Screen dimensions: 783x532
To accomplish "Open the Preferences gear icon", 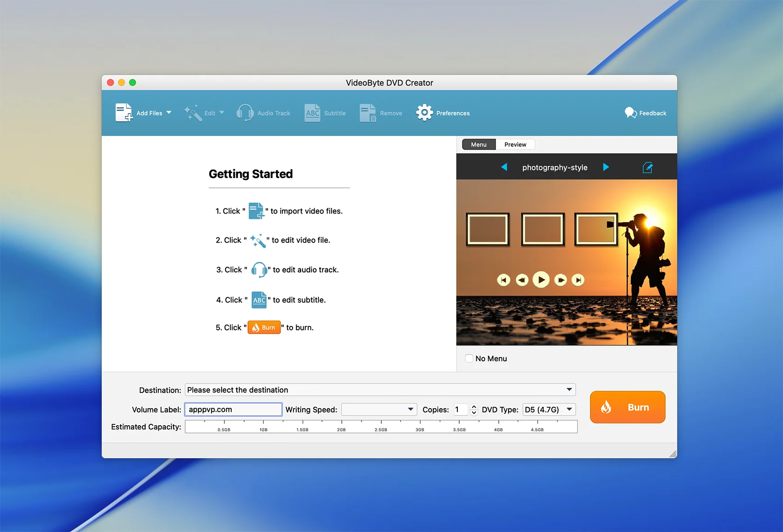I will pos(424,113).
